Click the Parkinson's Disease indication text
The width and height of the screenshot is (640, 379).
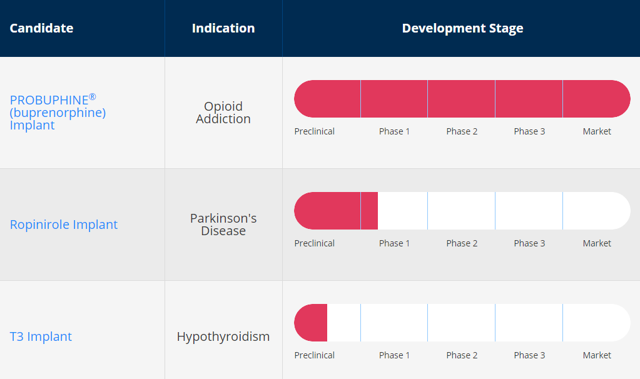(223, 224)
